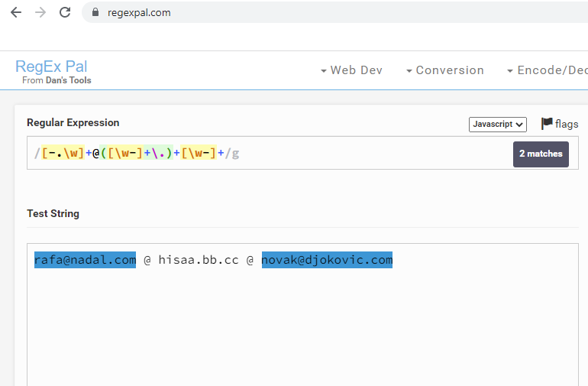This screenshot has width=588, height=386.
Task: Open the flags options
Action: [x=560, y=124]
